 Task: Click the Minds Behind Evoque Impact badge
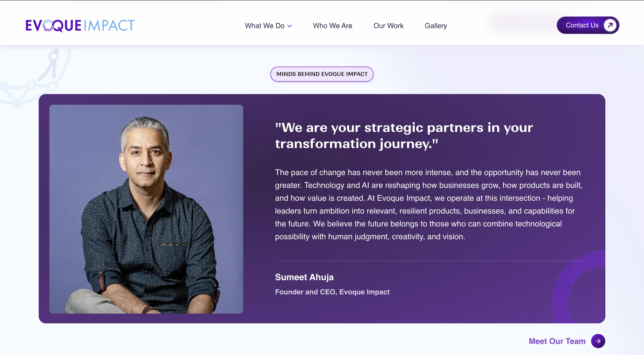pyautogui.click(x=322, y=74)
